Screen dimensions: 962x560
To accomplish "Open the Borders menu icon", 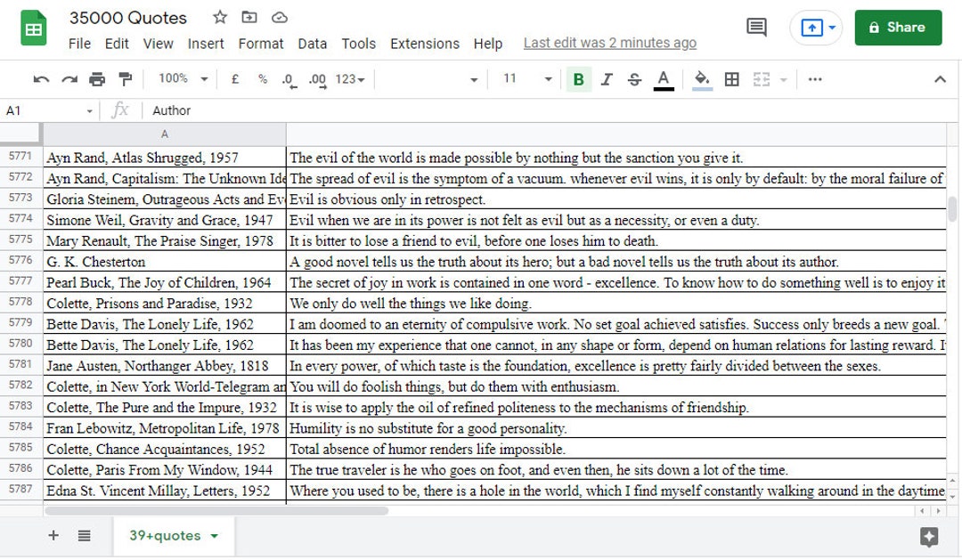I will pyautogui.click(x=730, y=78).
